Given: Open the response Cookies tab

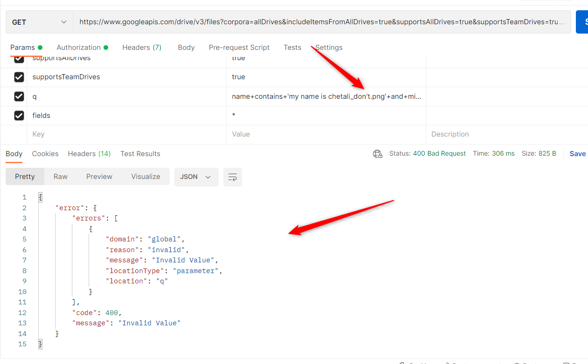Looking at the screenshot, I should pyautogui.click(x=45, y=154).
